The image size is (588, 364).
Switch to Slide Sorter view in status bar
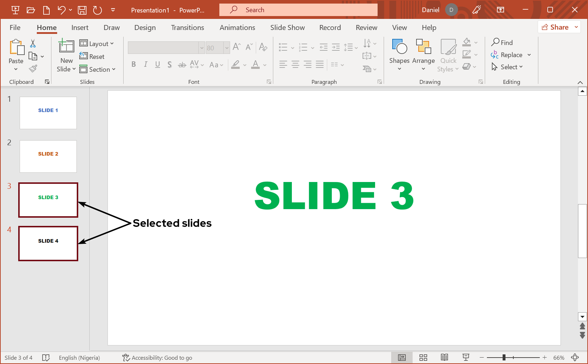(423, 357)
